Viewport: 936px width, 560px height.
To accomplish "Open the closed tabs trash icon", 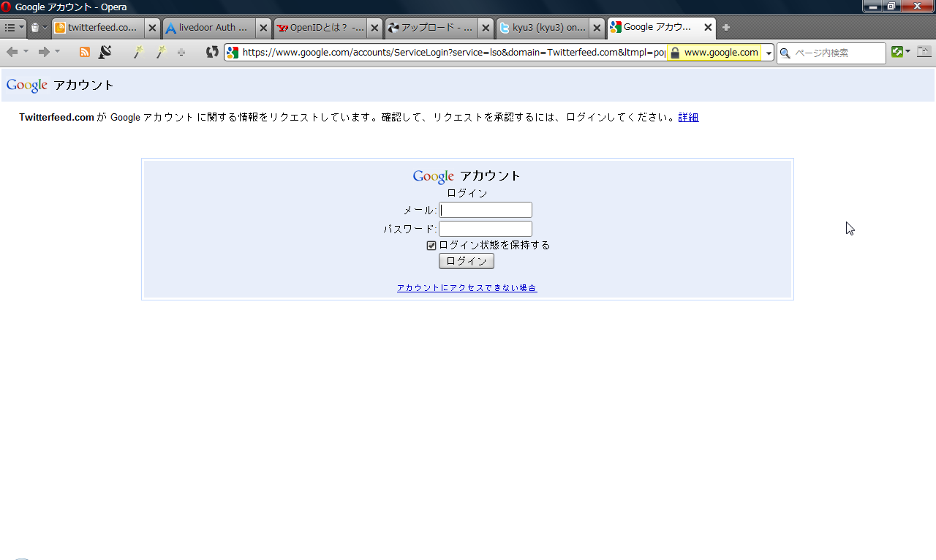I will pyautogui.click(x=34, y=28).
